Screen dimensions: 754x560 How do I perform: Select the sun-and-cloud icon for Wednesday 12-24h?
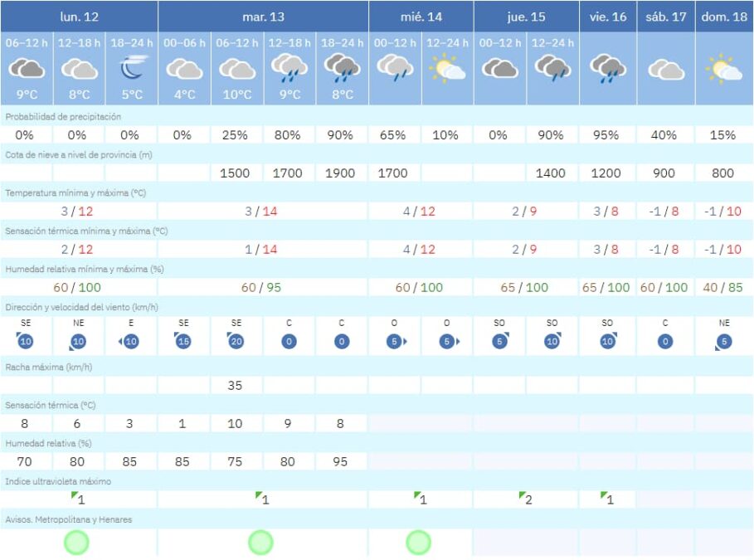pyautogui.click(x=446, y=68)
